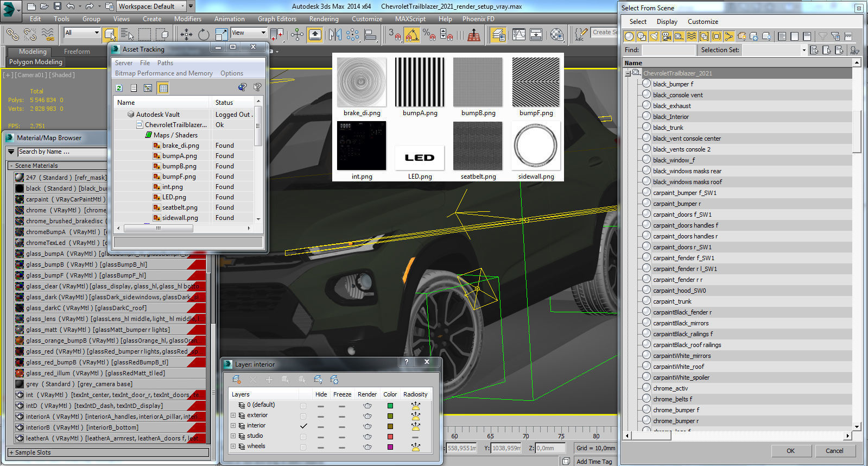
Task: Make the exterior layer current via checkbox
Action: [303, 416]
